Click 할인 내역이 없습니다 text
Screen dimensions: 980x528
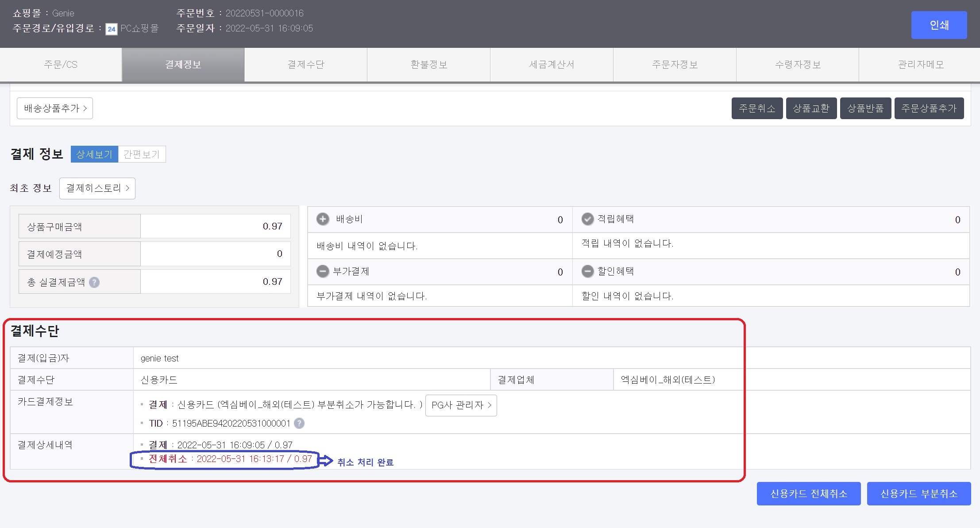coord(627,296)
